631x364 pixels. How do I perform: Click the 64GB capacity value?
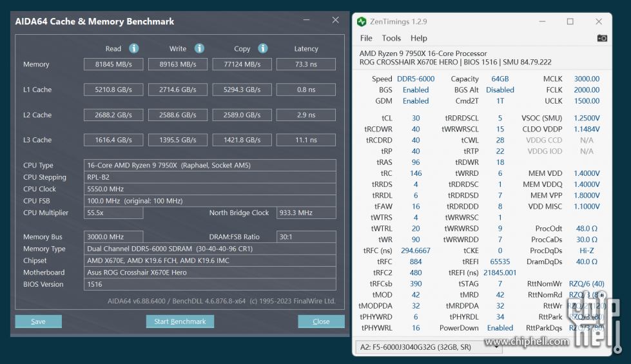pyautogui.click(x=500, y=79)
